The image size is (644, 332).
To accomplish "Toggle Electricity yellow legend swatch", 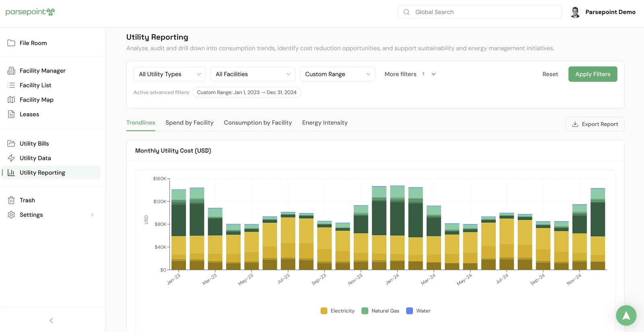I will [x=324, y=311].
